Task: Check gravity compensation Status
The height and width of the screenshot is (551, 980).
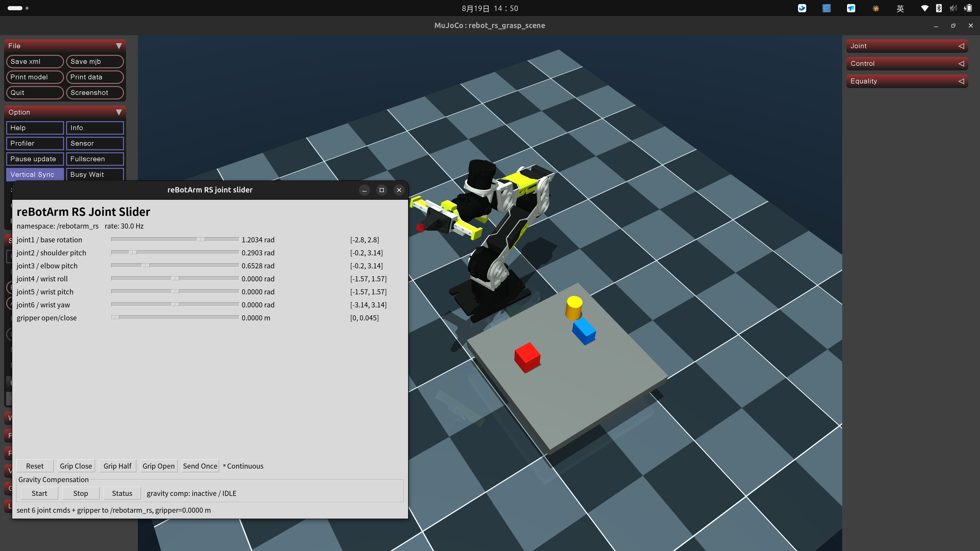Action: coord(122,493)
